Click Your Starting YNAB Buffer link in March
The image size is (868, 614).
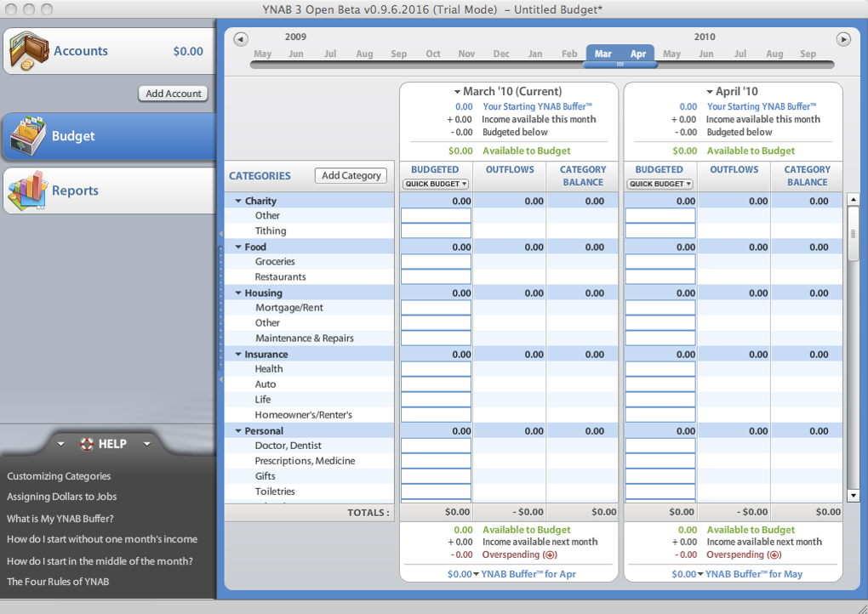click(537, 107)
